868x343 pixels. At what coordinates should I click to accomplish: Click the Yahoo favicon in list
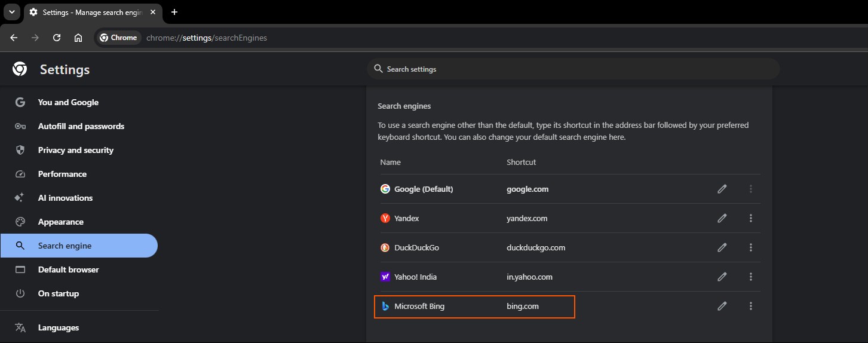click(x=385, y=277)
